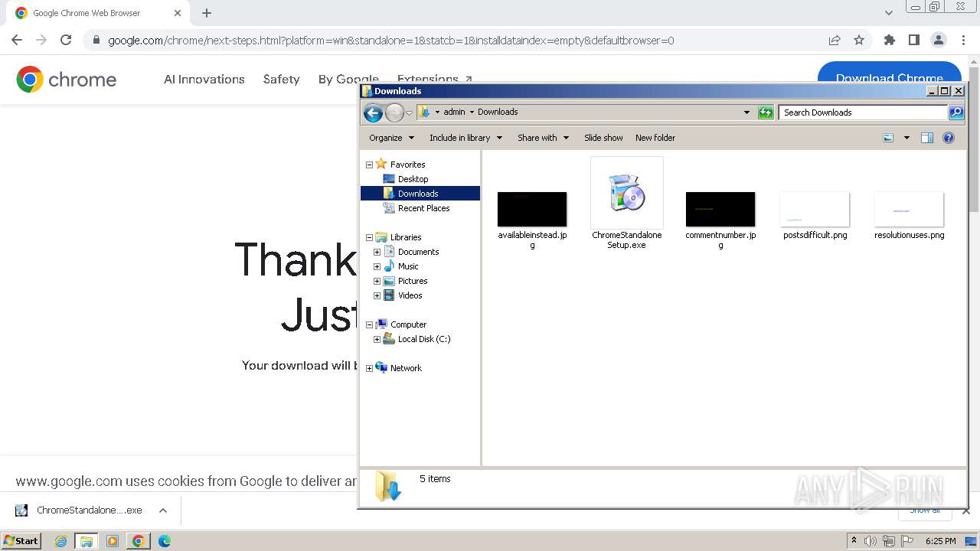Expand the Documents library

coord(377,252)
